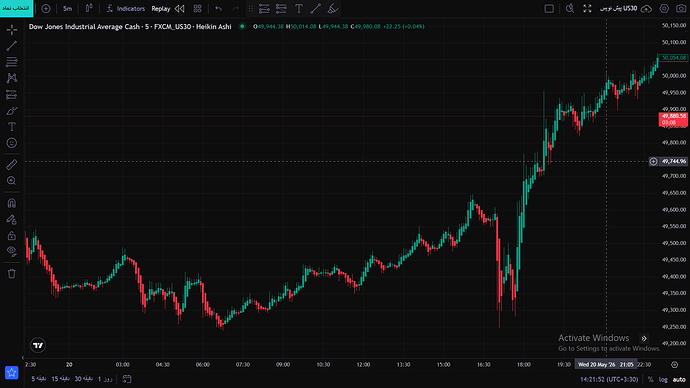Select the 15 minute range tab

click(x=60, y=379)
